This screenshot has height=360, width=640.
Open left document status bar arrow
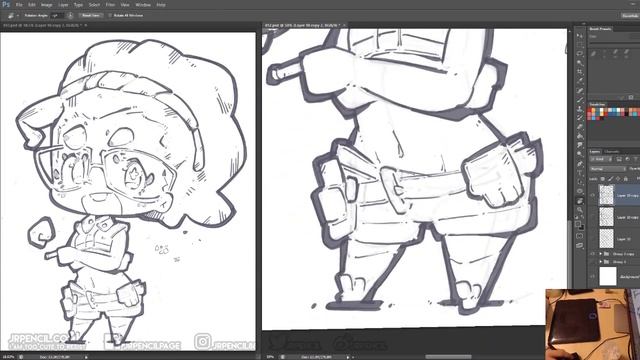click(x=86, y=357)
